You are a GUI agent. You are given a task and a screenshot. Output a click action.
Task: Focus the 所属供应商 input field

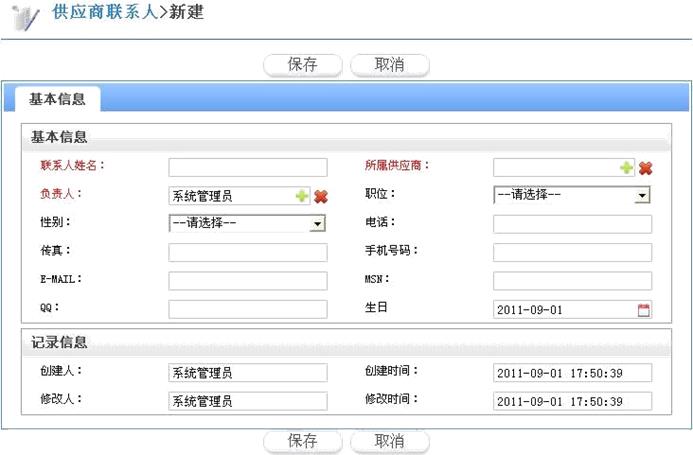click(564, 168)
